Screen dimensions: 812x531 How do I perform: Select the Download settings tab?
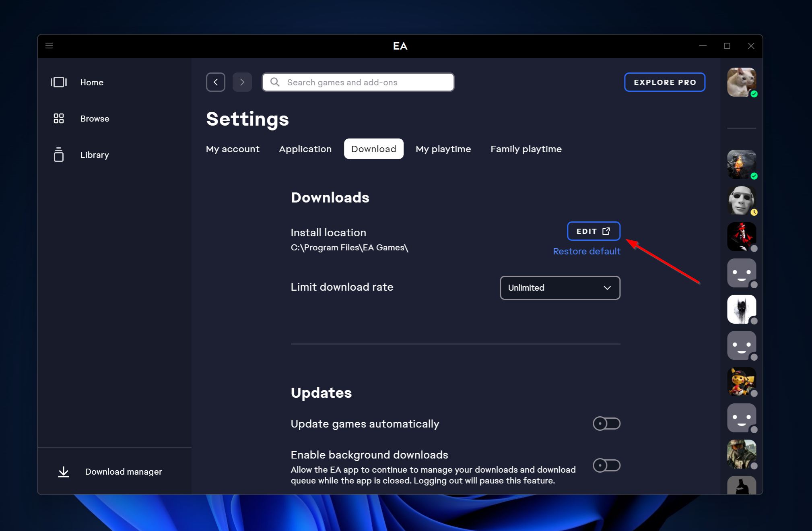pos(374,149)
